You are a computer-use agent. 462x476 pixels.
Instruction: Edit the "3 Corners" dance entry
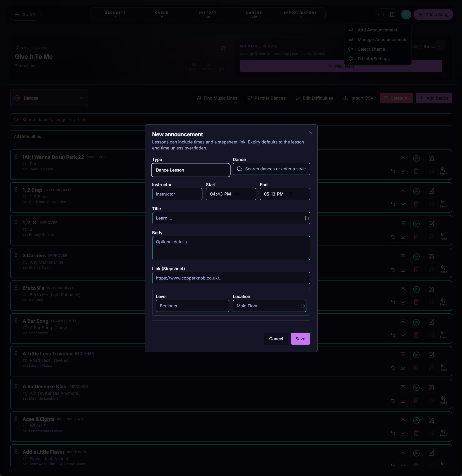[432, 256]
